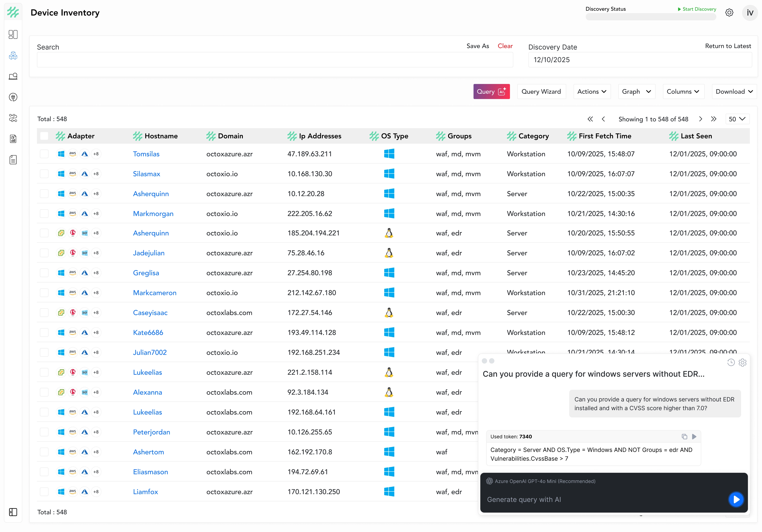Copy the generated query to clipboard

[x=684, y=436]
